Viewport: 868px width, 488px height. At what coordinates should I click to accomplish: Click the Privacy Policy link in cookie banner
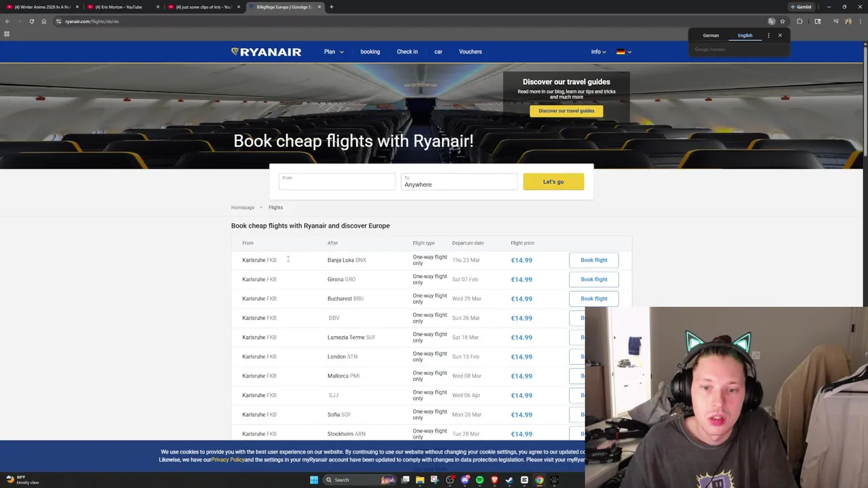(x=228, y=460)
